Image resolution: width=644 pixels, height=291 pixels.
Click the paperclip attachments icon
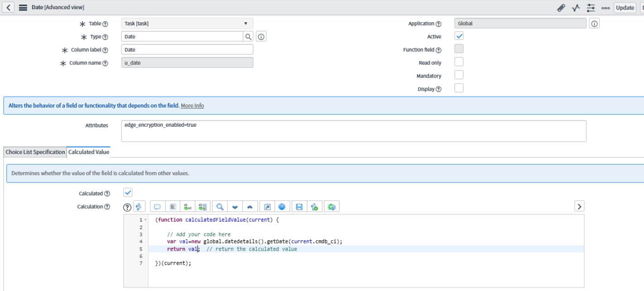[x=561, y=8]
